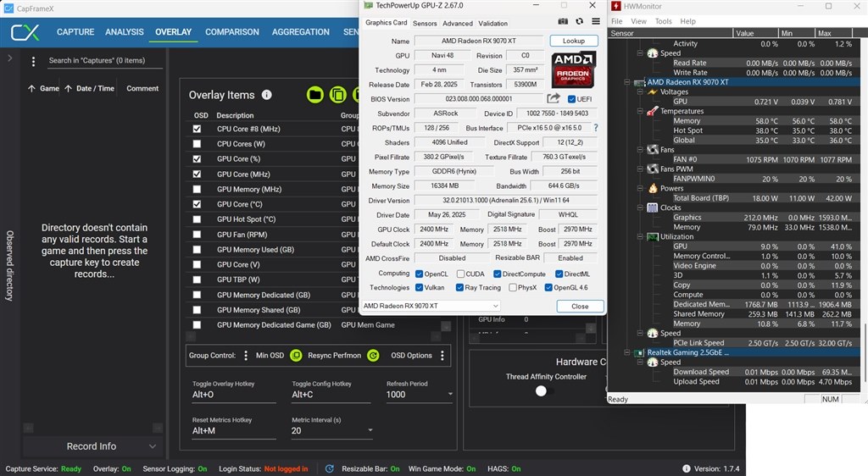Open the Group Control three-dot menu

tap(246, 356)
